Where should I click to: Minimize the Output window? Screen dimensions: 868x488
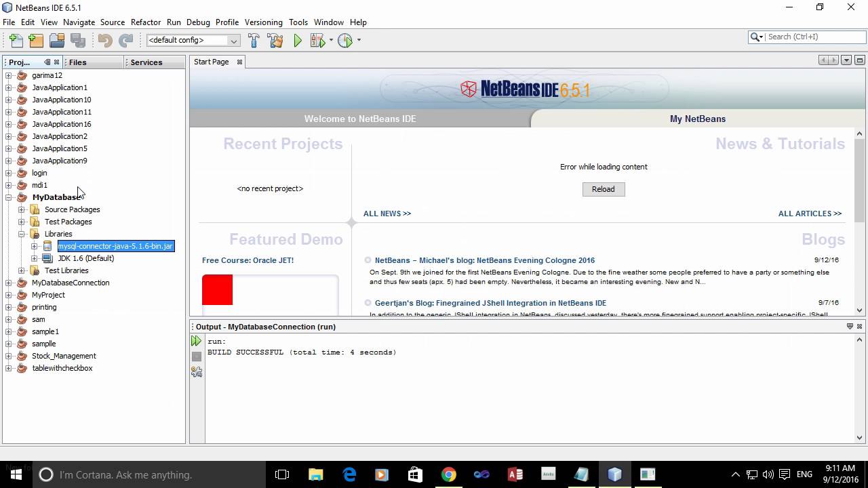pos(850,326)
